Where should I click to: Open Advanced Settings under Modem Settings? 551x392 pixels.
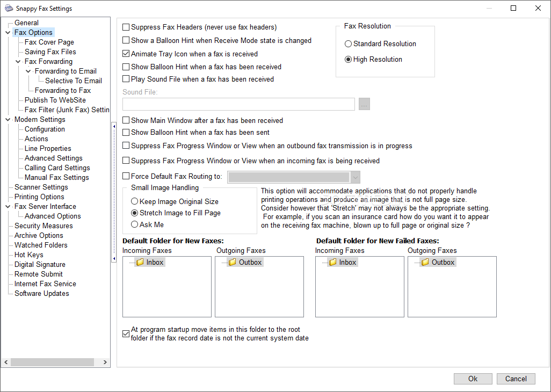point(53,158)
